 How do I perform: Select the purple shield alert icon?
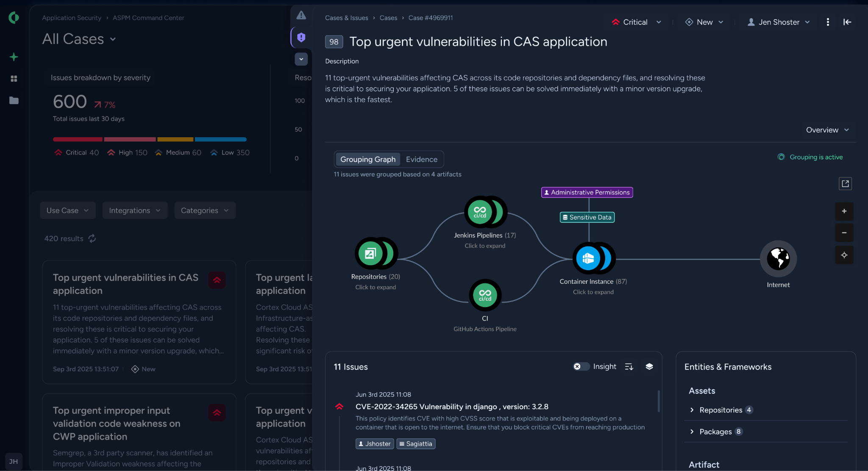[x=301, y=37]
